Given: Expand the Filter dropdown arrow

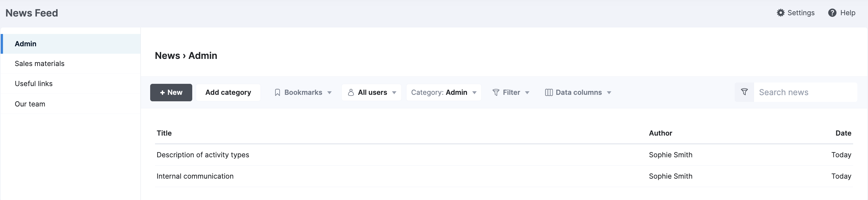Looking at the screenshot, I should [x=527, y=93].
